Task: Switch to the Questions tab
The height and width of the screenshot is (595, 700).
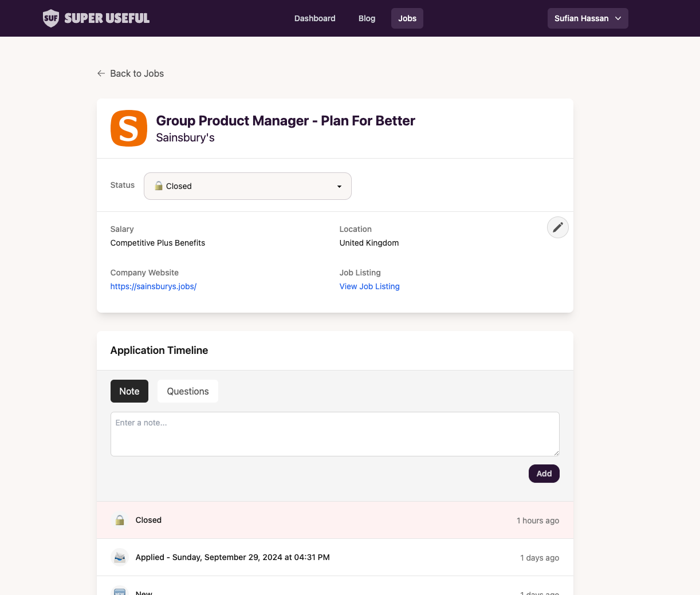Action: coord(188,391)
